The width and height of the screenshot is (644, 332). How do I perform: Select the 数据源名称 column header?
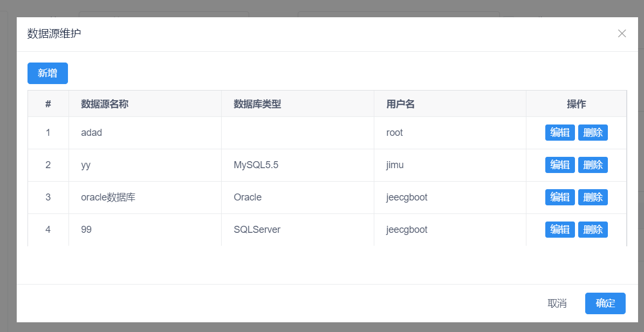[145, 104]
